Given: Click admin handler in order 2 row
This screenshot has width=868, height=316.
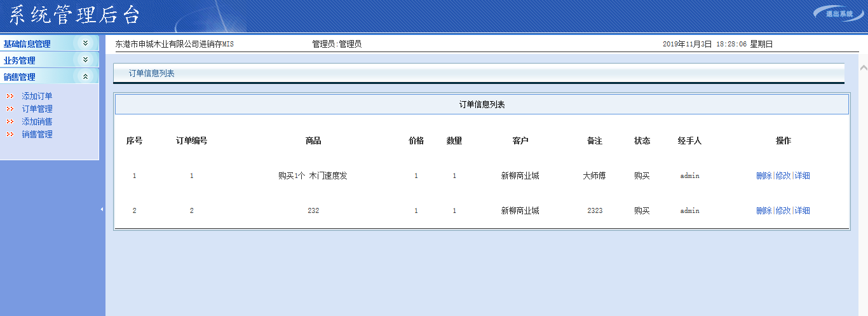Looking at the screenshot, I should 689,210.
